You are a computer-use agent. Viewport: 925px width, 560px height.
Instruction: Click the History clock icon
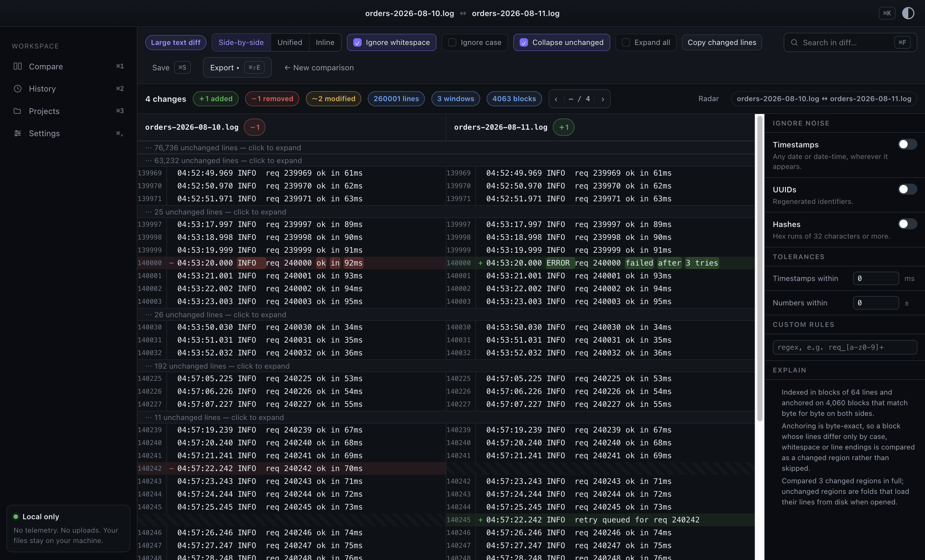pos(18,89)
